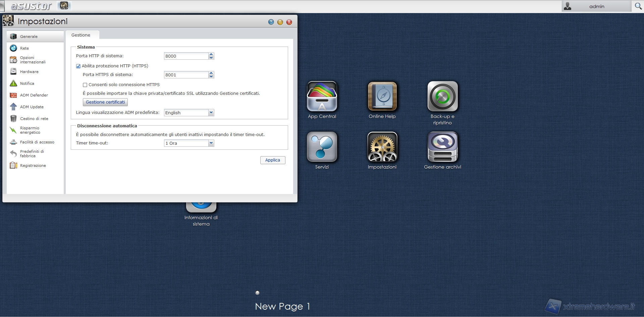Click inside the Porta HTTP di sistema field
This screenshot has width=644, height=317.
pyautogui.click(x=186, y=56)
